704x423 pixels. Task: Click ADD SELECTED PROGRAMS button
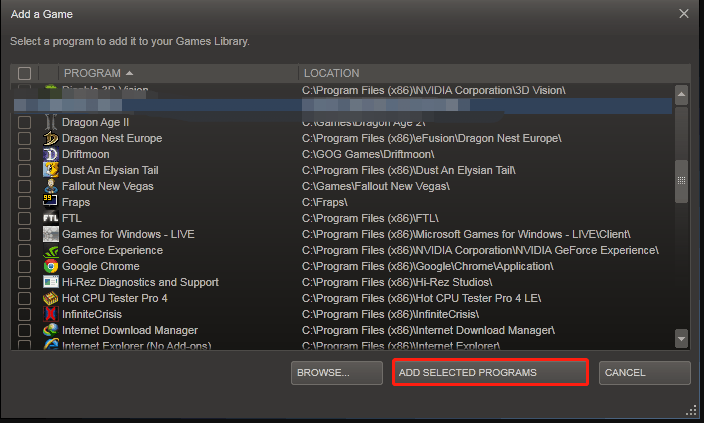coord(490,372)
